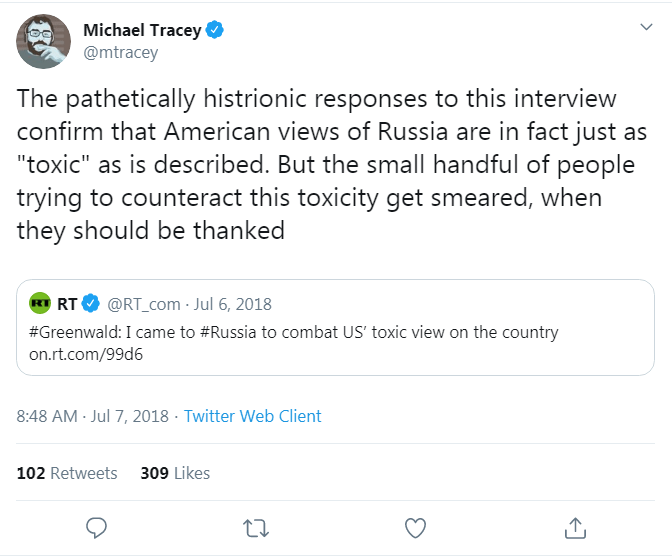Click the Twitter Web Client link
Image resolution: width=672 pixels, height=556 pixels.
pyautogui.click(x=253, y=416)
